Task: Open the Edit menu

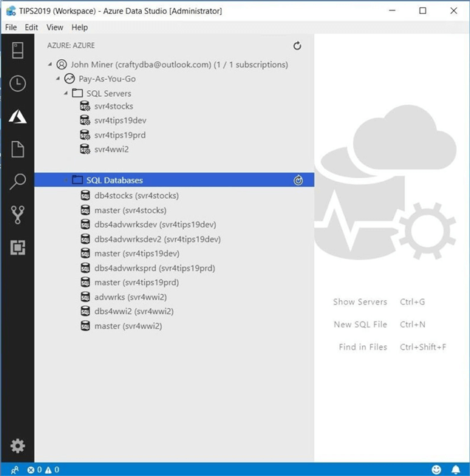Action: pyautogui.click(x=31, y=27)
